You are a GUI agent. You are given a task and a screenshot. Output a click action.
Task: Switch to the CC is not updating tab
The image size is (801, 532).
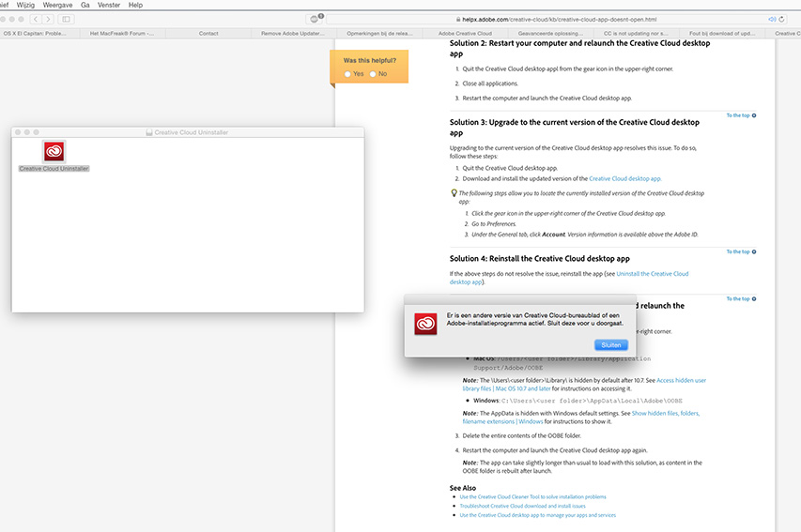[x=636, y=33]
